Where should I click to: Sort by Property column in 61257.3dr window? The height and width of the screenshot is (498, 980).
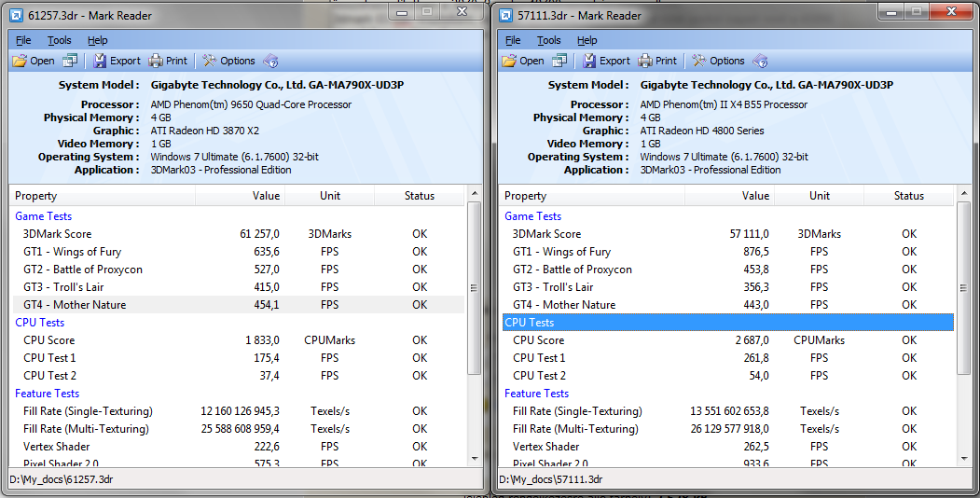coord(104,196)
